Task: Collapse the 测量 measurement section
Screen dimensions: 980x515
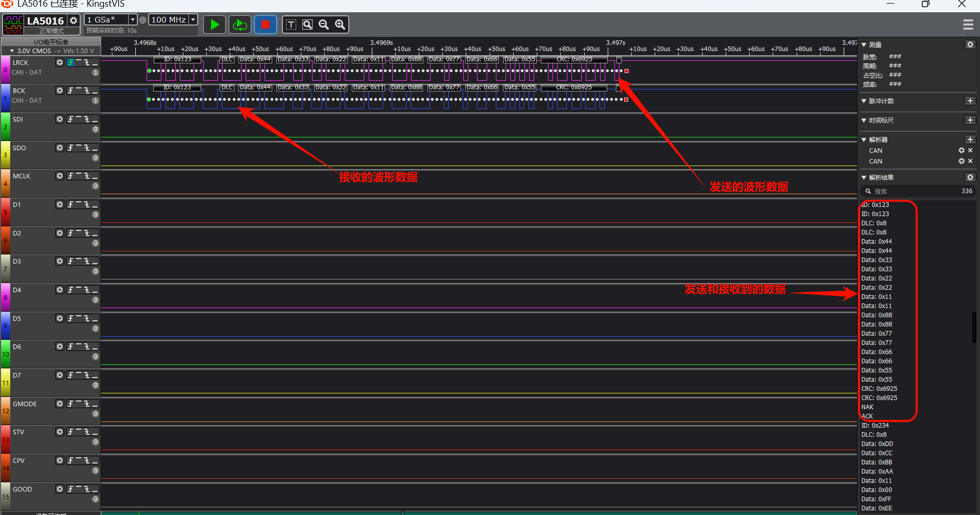Action: (x=864, y=45)
